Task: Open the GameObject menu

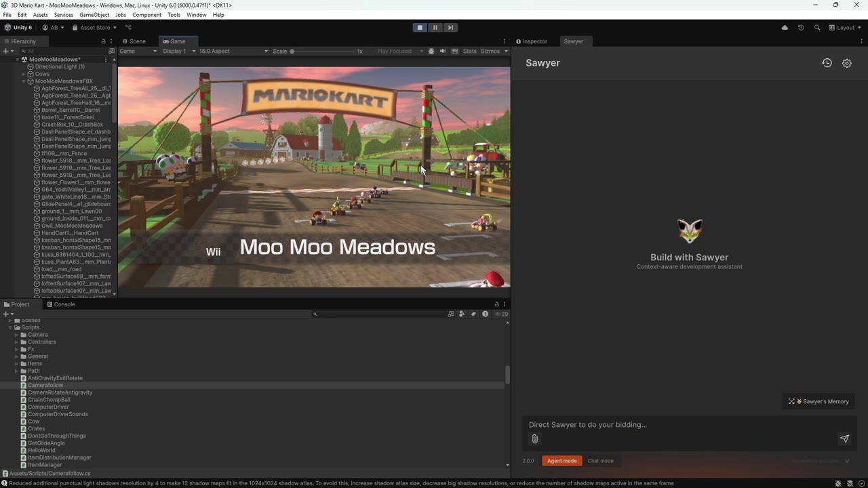Action: coord(94,15)
